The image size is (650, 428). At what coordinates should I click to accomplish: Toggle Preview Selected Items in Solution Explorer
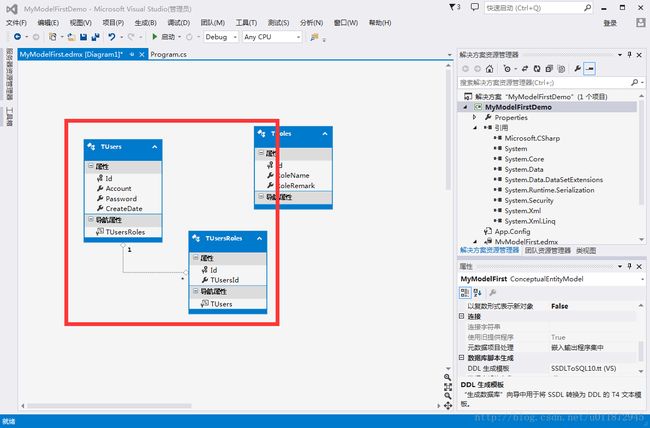589,69
